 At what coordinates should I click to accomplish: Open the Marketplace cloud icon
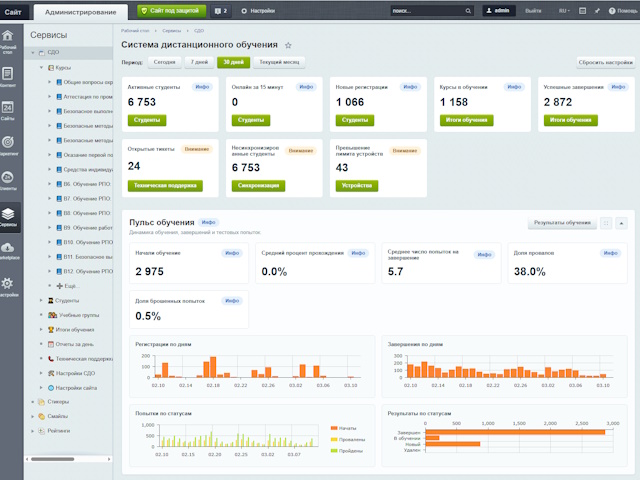(x=8, y=247)
